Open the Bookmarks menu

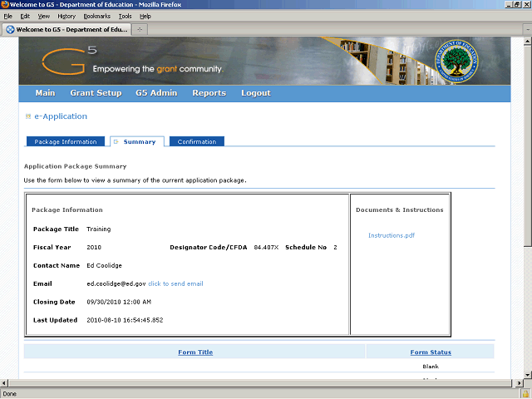click(97, 17)
